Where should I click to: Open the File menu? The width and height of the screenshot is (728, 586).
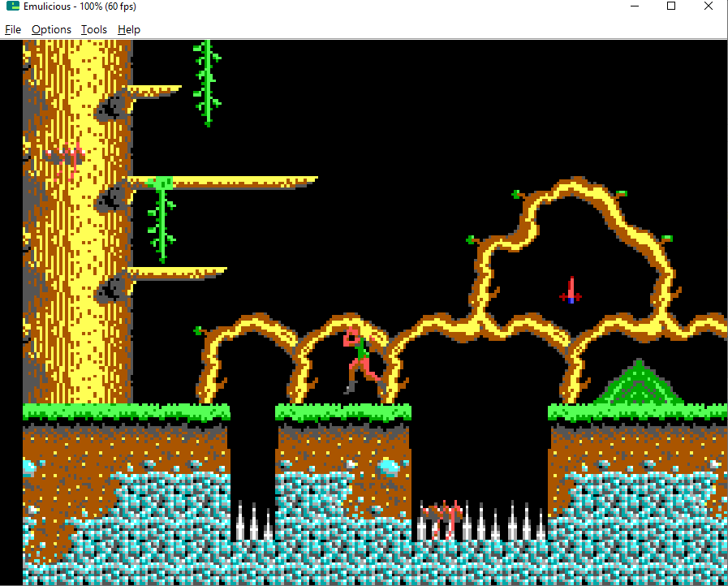pos(13,30)
